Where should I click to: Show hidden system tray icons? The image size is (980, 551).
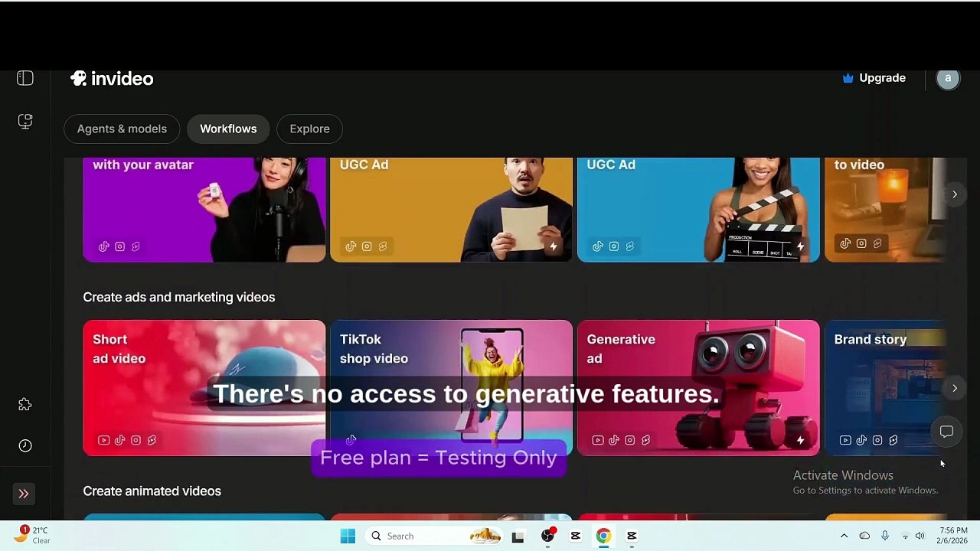[x=844, y=536]
